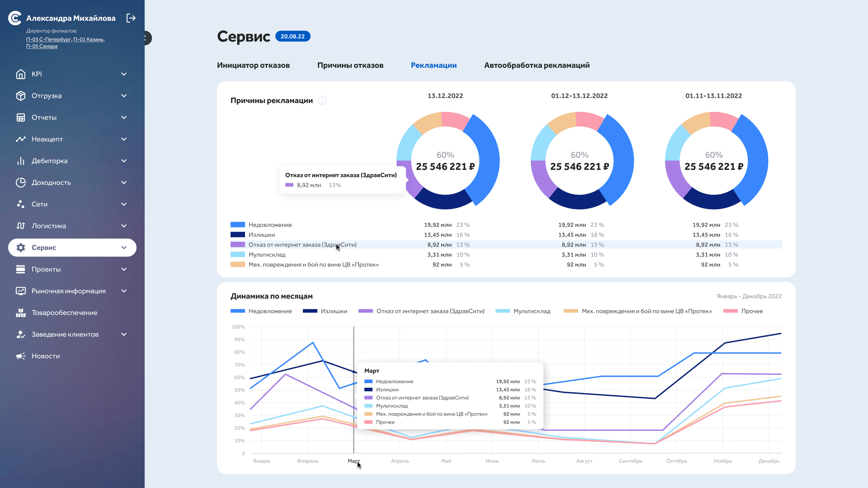
Task: Click the Отгрузка box icon
Action: pos(20,96)
